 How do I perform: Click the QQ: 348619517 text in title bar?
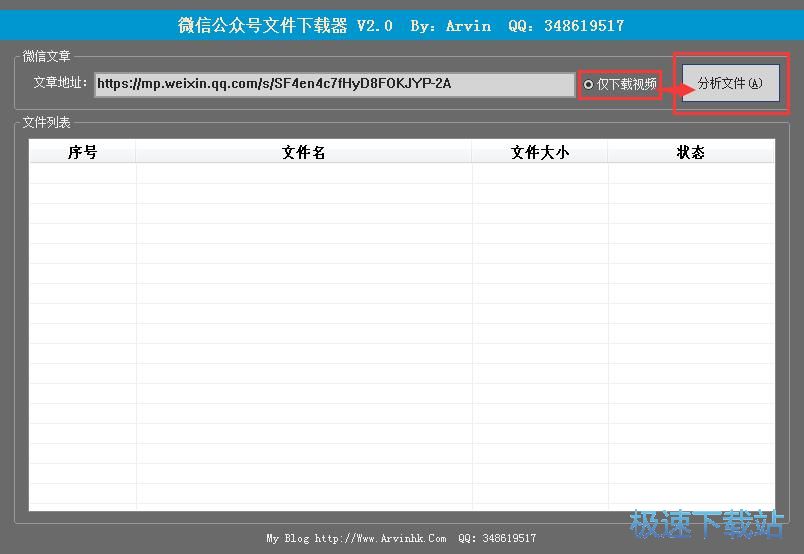[566, 25]
